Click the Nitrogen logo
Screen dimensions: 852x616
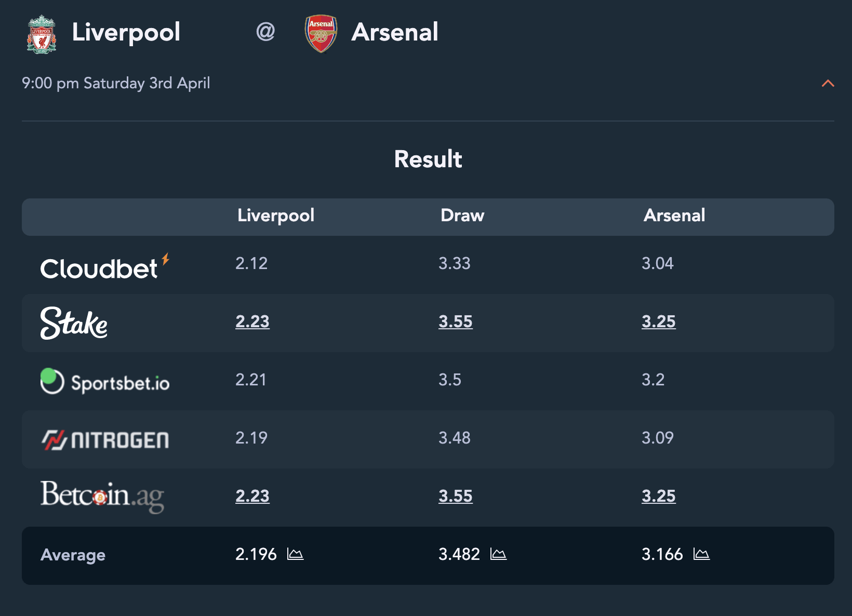[105, 440]
